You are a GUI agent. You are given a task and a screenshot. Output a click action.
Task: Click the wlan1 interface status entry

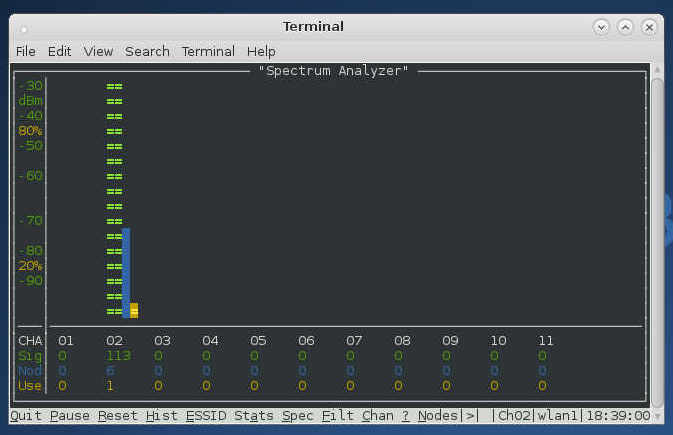pos(557,416)
